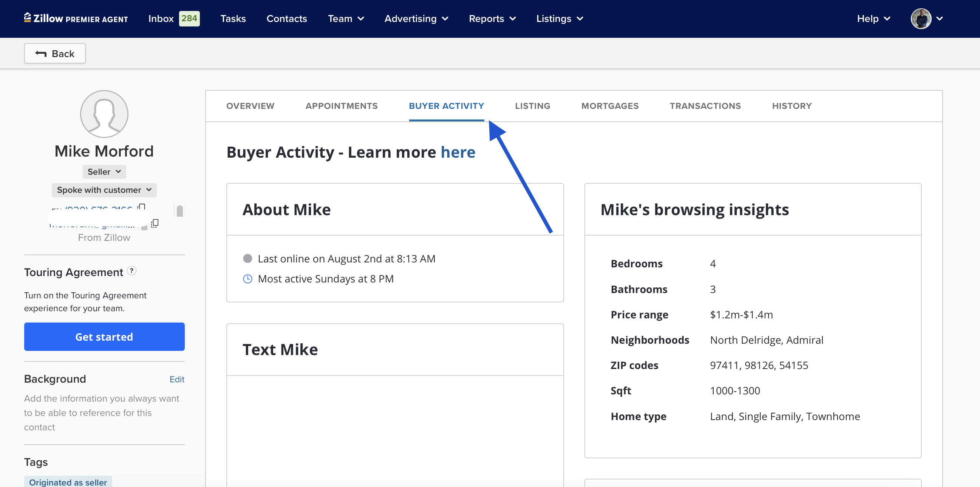980x487 pixels.
Task: Click the gray last-online status dot
Action: [247, 259]
